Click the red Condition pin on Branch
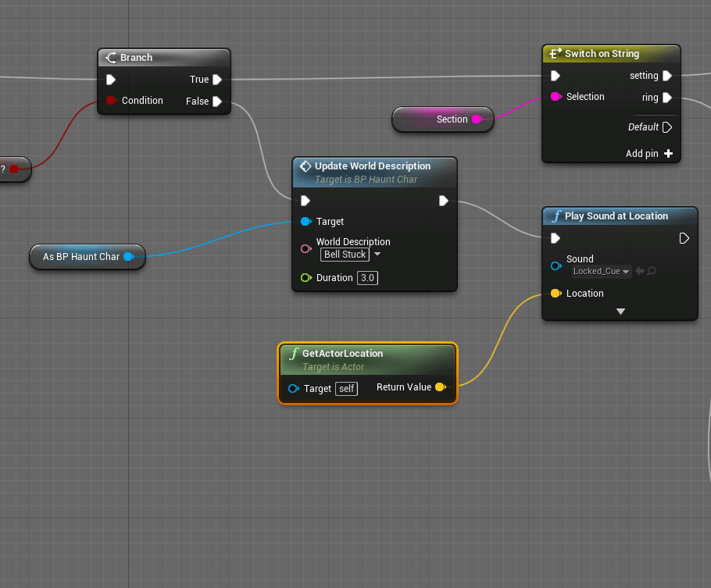Screen dimensions: 711x588 (x=111, y=101)
